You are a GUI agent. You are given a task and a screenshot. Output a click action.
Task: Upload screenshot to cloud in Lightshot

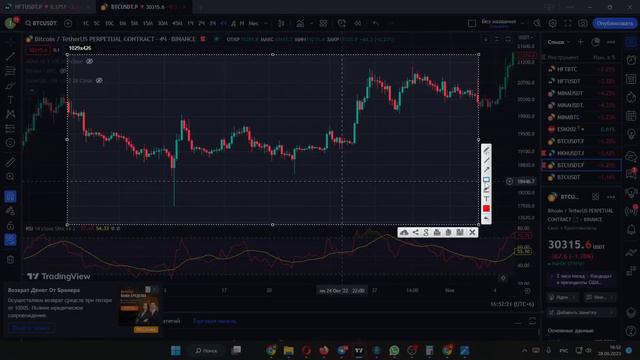[x=404, y=232]
